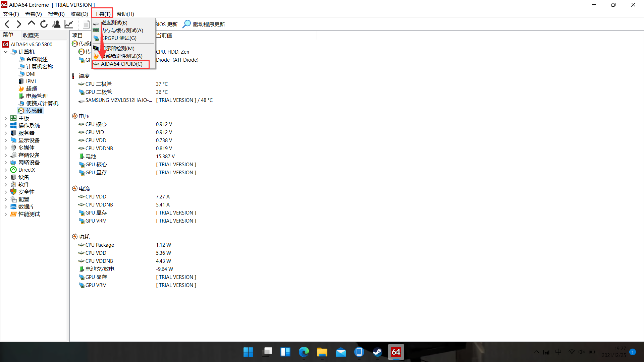The height and width of the screenshot is (362, 644).
Task: Click the back navigation arrow
Action: pos(7,24)
